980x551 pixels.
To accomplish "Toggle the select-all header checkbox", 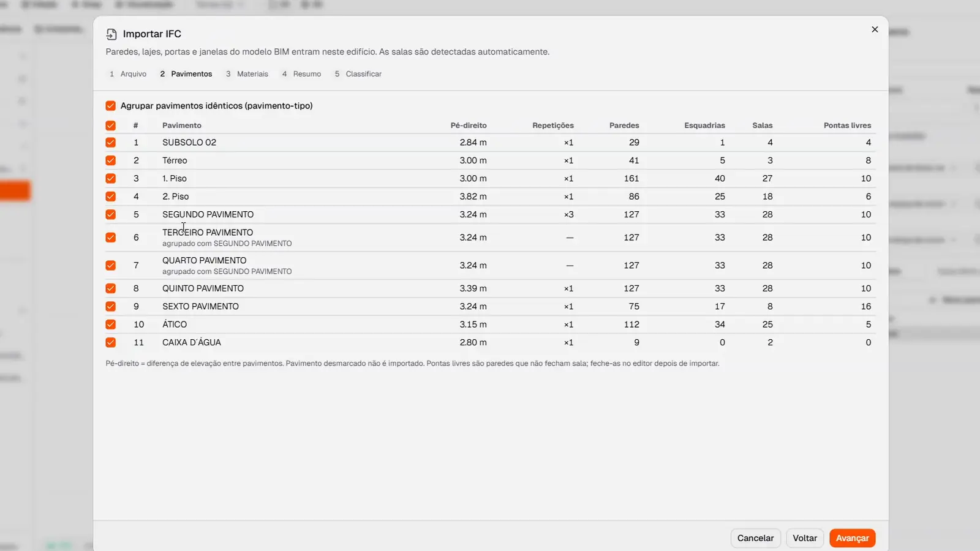I will 110,126.
